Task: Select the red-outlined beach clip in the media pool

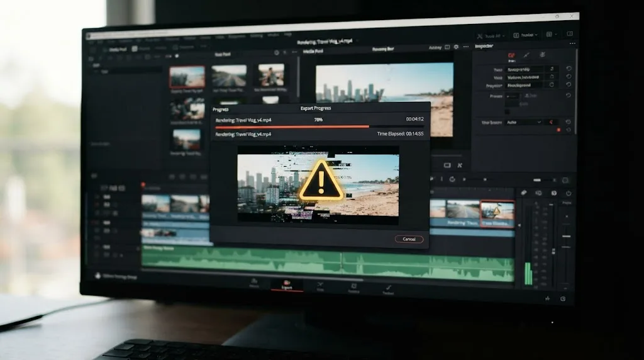Action: (x=187, y=77)
